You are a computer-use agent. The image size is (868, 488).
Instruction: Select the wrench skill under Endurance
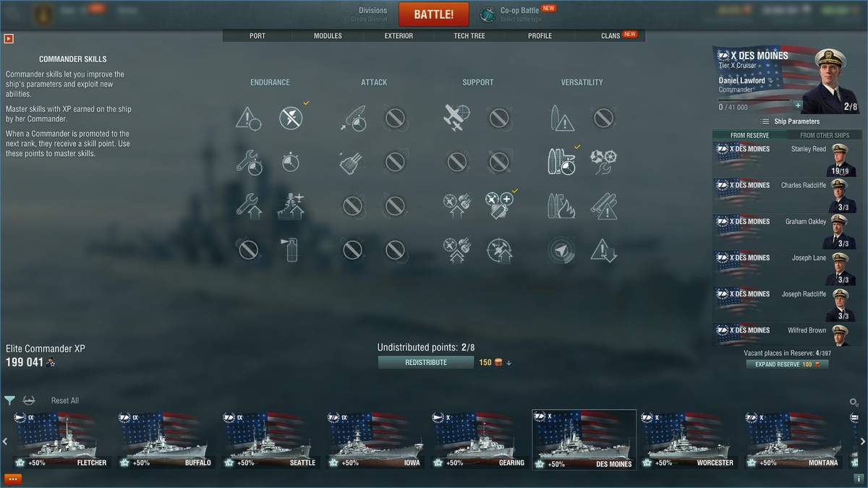pos(248,161)
